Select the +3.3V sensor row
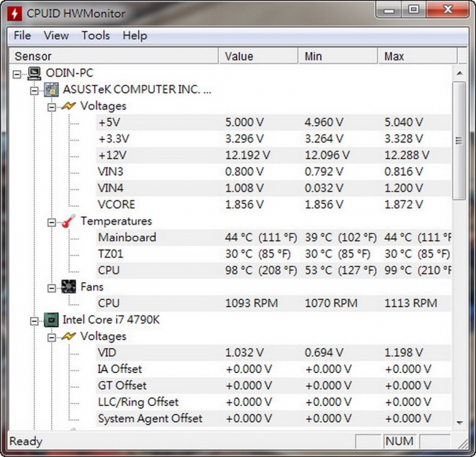This screenshot has width=476, height=457. 274,139
